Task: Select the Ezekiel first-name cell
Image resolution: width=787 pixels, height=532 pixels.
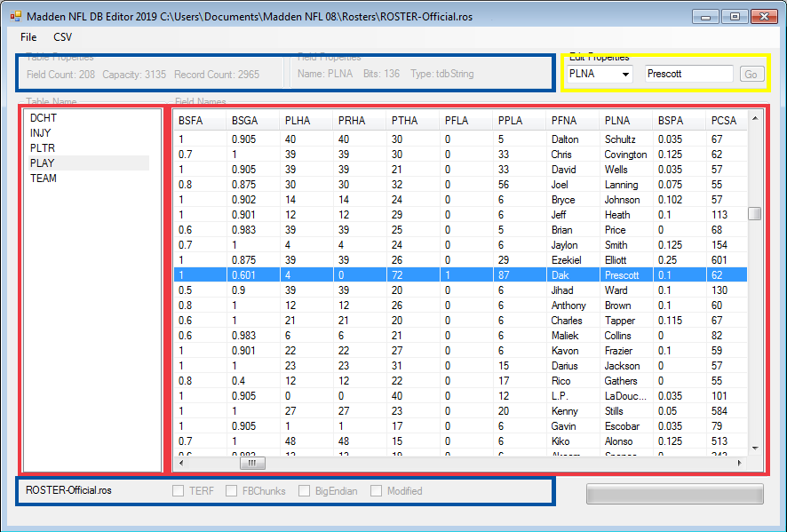Action: click(572, 260)
